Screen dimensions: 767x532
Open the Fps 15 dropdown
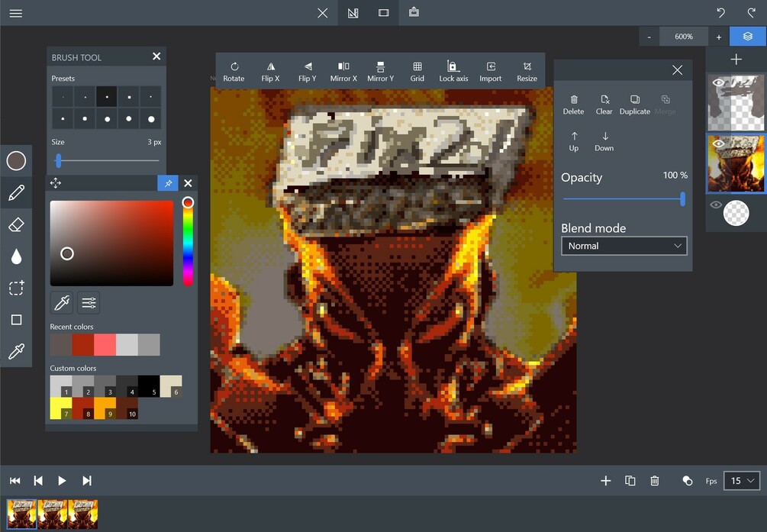point(742,481)
